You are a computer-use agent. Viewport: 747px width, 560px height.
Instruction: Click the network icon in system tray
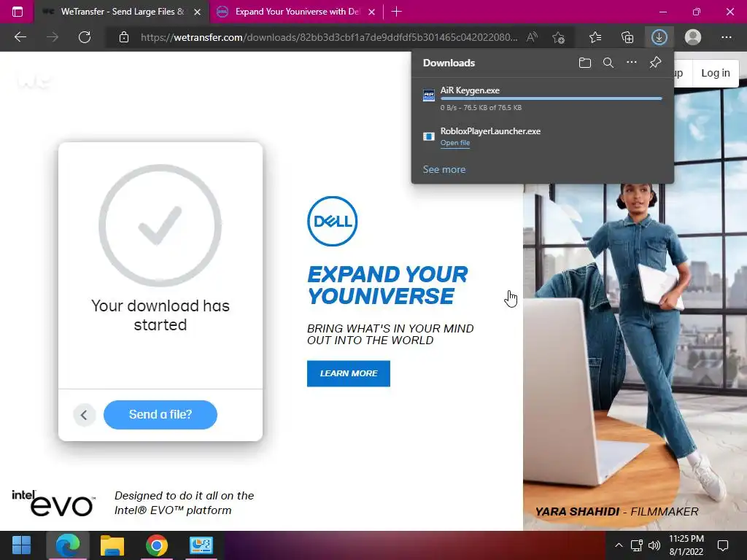pos(636,545)
